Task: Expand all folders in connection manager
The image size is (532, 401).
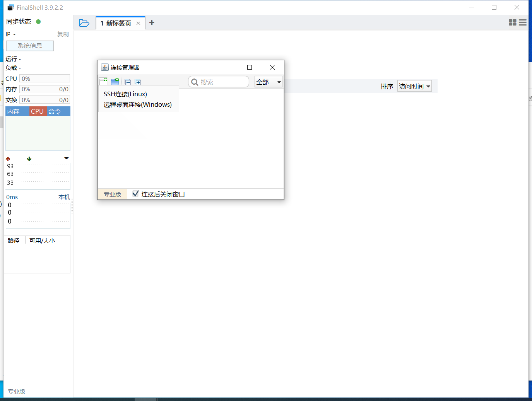Action: 138,82
